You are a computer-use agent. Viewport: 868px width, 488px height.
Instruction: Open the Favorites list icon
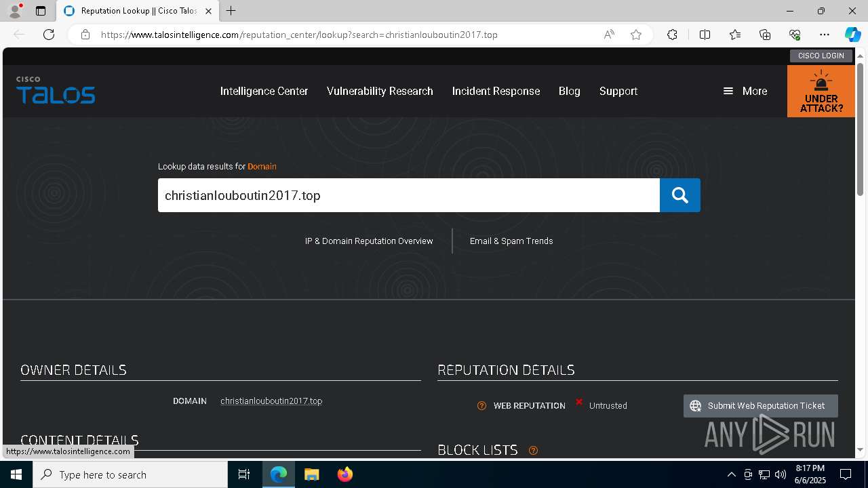tap(735, 35)
